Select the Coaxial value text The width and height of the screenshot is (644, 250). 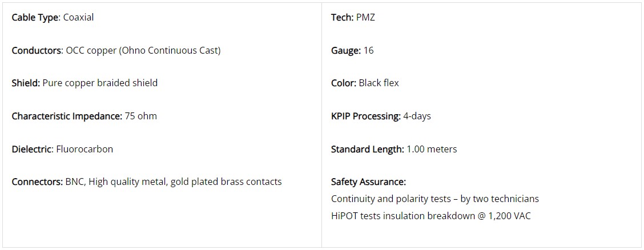(78, 17)
